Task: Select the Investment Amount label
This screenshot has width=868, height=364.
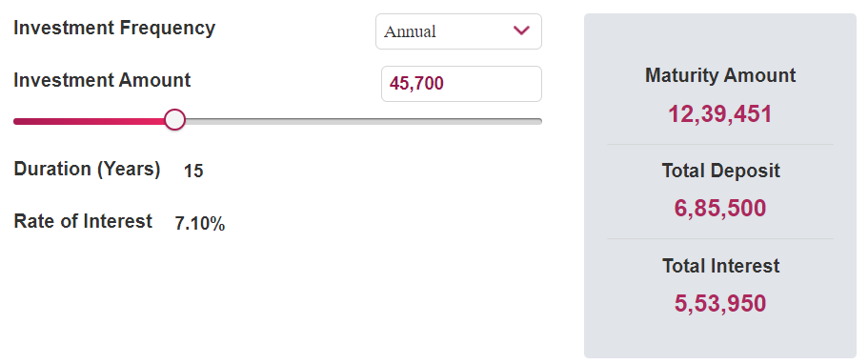Action: pyautogui.click(x=102, y=80)
